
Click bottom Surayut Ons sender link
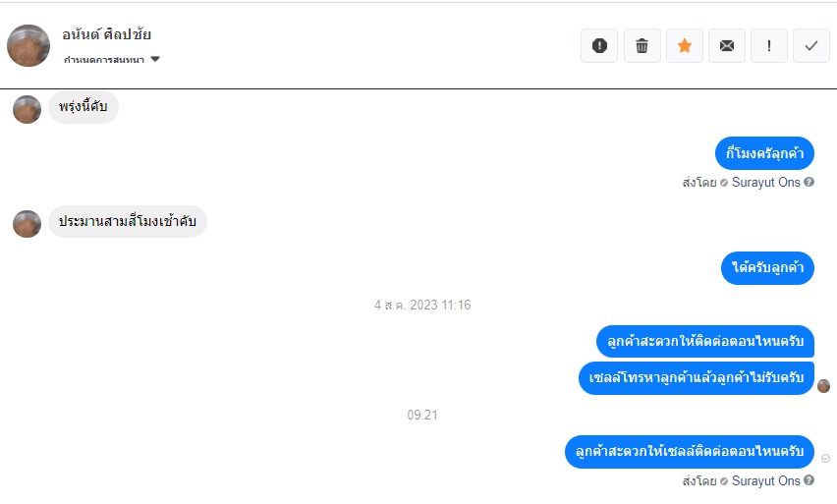[x=765, y=481]
